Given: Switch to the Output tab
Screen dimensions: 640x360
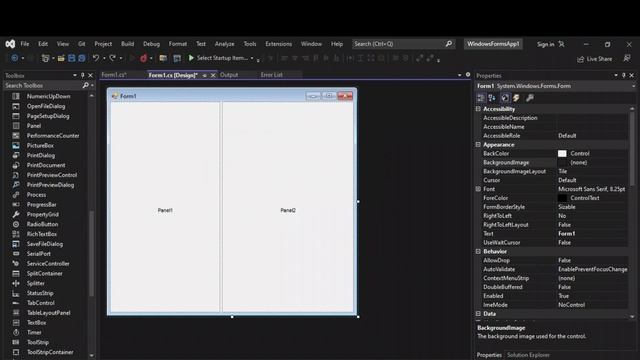Looking at the screenshot, I should (229, 75).
